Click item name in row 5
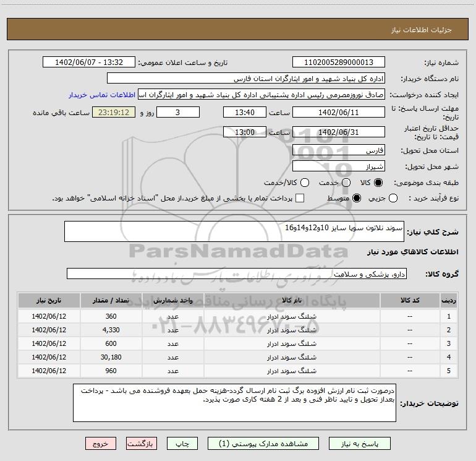The width and height of the screenshot is (476, 461). [x=292, y=371]
